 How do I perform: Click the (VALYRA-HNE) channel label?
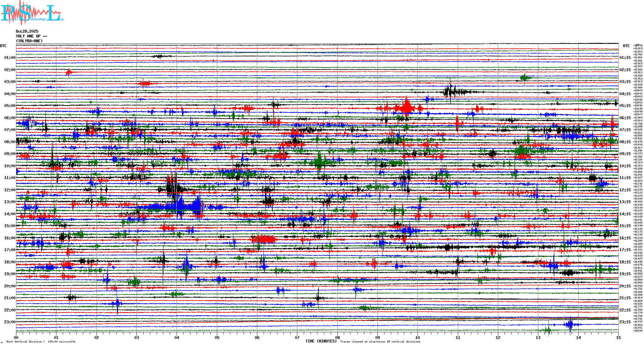29,41
